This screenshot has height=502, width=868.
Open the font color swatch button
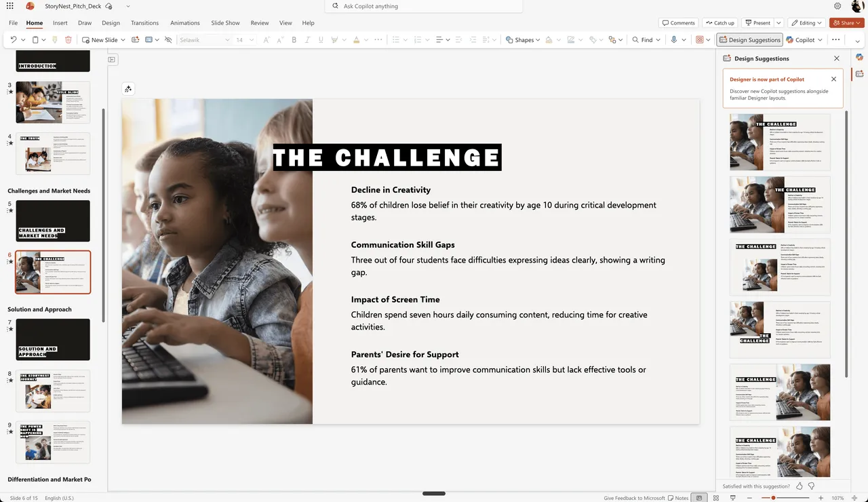(x=356, y=40)
